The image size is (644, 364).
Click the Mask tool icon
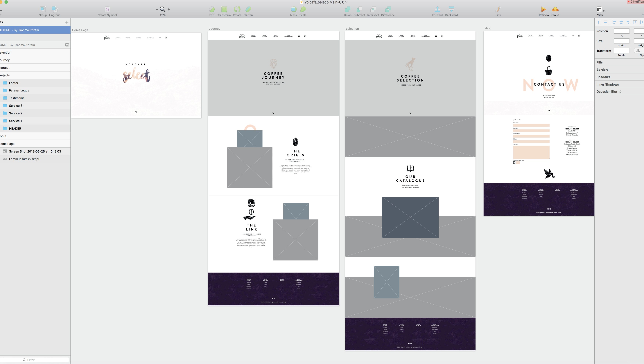pyautogui.click(x=293, y=10)
